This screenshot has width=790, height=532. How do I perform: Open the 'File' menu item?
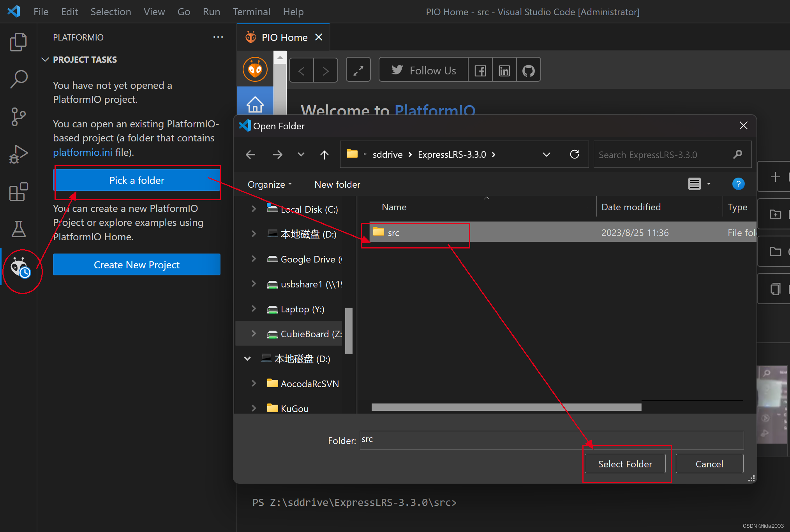coord(41,11)
